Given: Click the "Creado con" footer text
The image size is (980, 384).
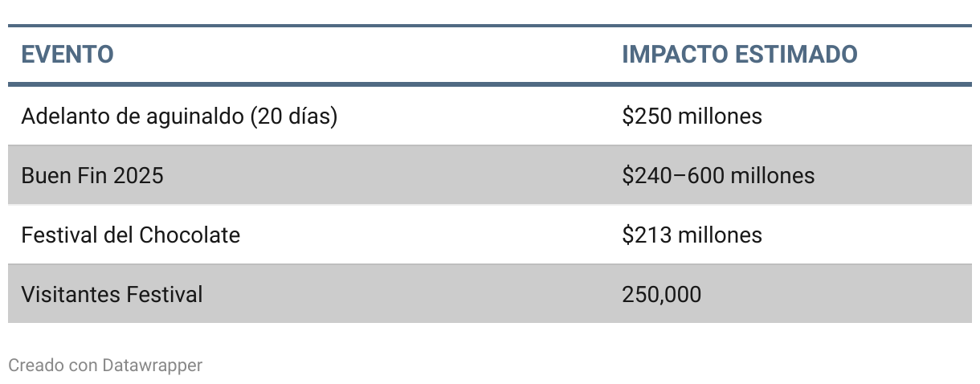Looking at the screenshot, I should 52,366.
